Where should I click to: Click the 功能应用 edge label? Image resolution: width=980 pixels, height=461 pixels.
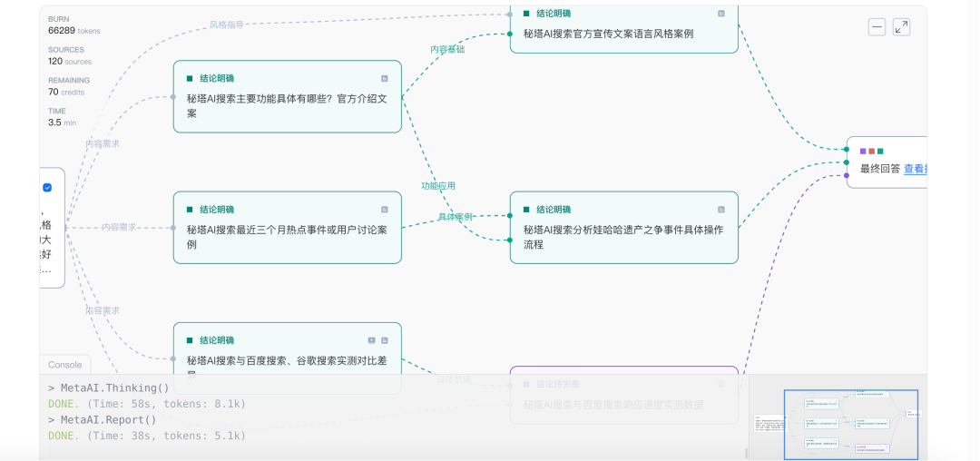pyautogui.click(x=438, y=185)
